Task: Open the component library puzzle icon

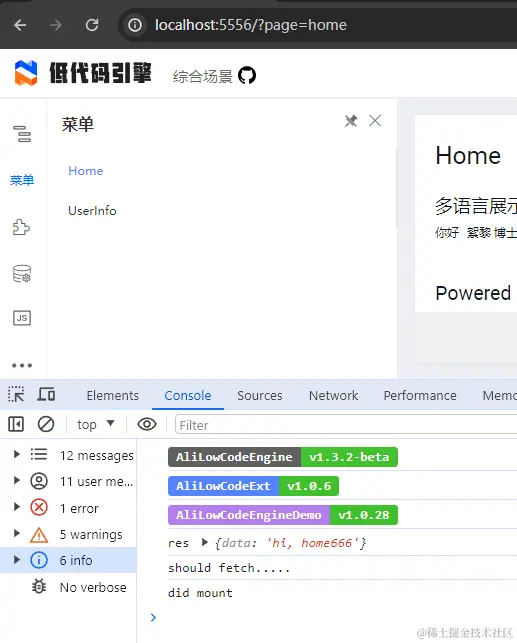Action: tap(21, 227)
